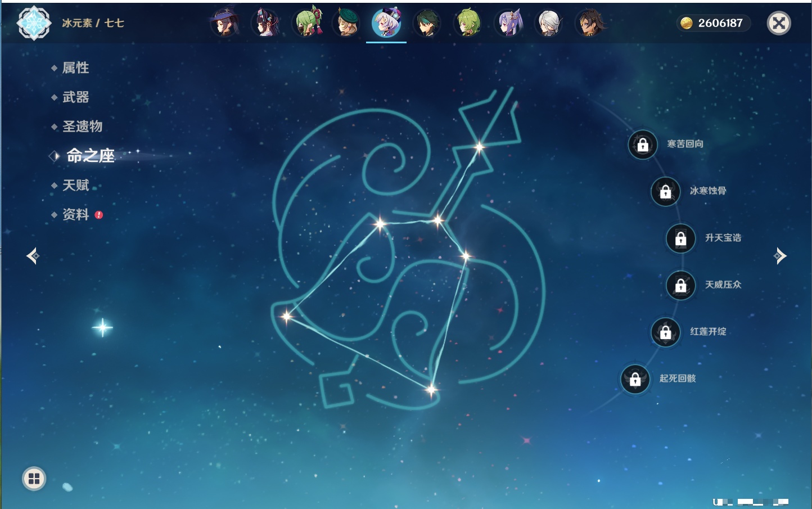Pick Keqing's purple-haired portrait

pyautogui.click(x=509, y=23)
